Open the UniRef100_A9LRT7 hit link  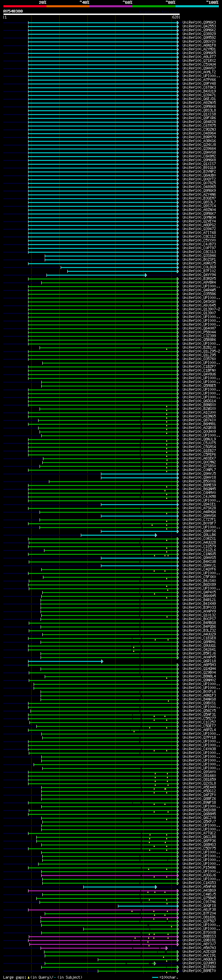[199, 57]
